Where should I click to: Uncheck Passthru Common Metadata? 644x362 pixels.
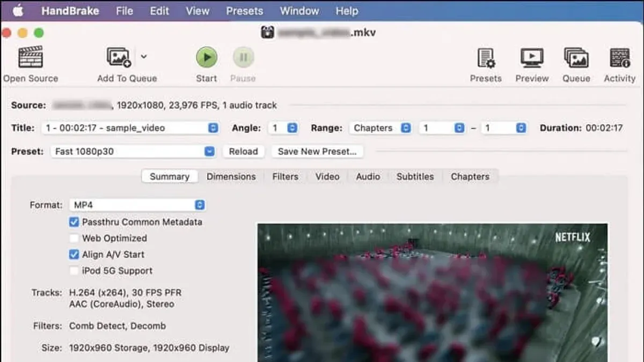(x=74, y=221)
